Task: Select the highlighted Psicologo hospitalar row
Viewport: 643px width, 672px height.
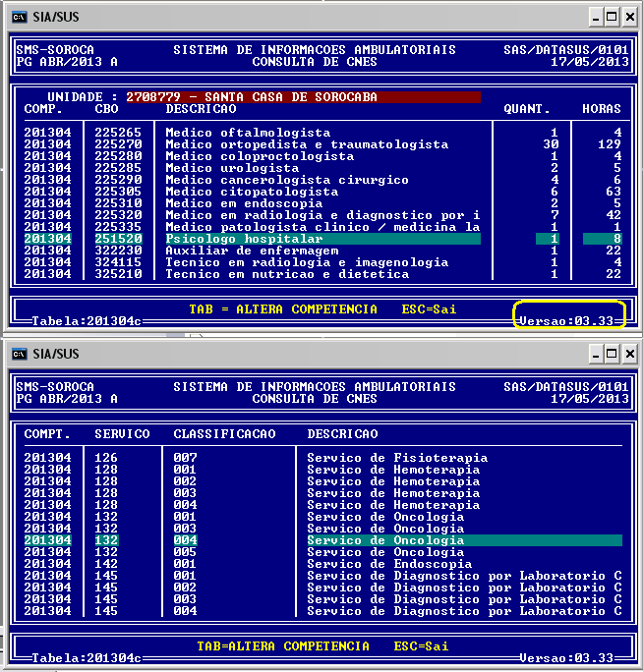Action: 322,239
